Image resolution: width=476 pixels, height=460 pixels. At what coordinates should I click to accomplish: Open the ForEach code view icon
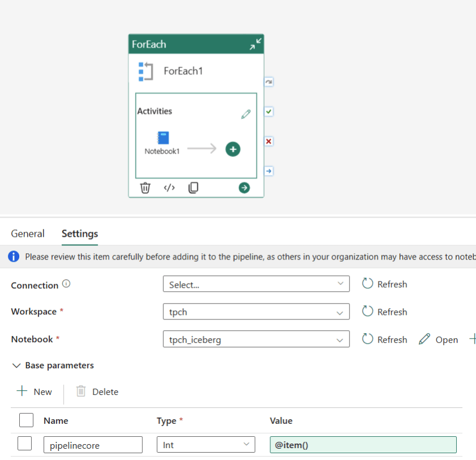coord(169,188)
